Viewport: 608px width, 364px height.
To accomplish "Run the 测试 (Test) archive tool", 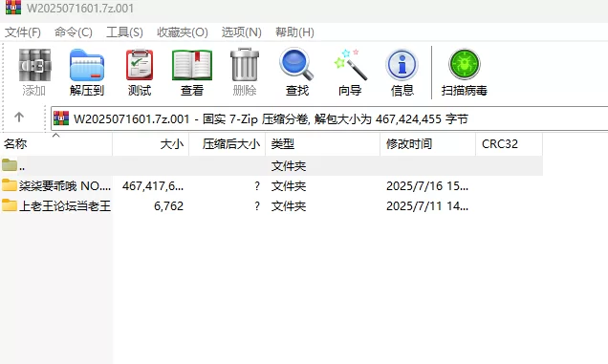I will 140,65.
